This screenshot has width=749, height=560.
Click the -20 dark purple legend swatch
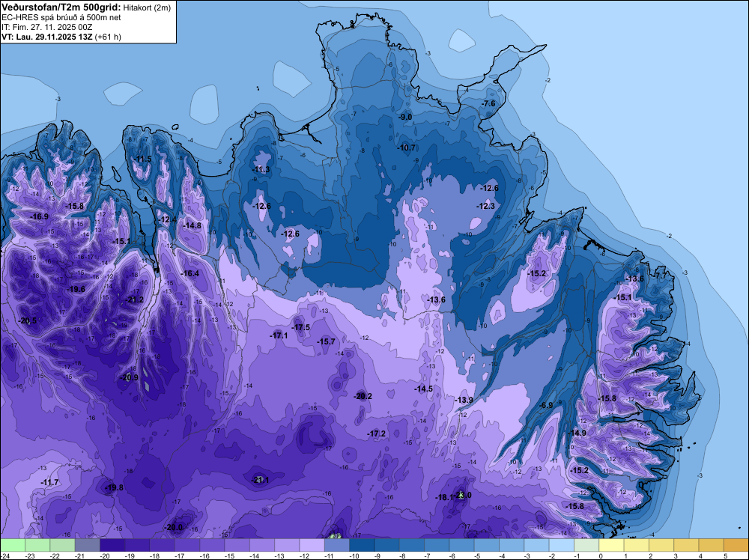point(112,545)
